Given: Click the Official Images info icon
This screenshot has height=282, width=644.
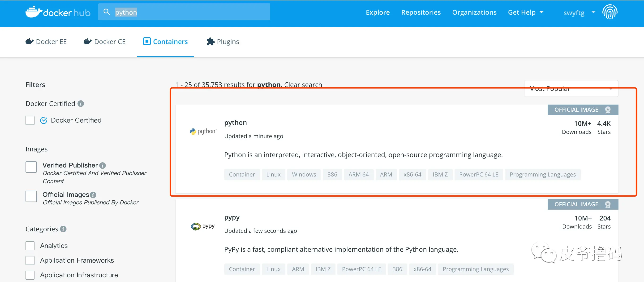Looking at the screenshot, I should [93, 195].
